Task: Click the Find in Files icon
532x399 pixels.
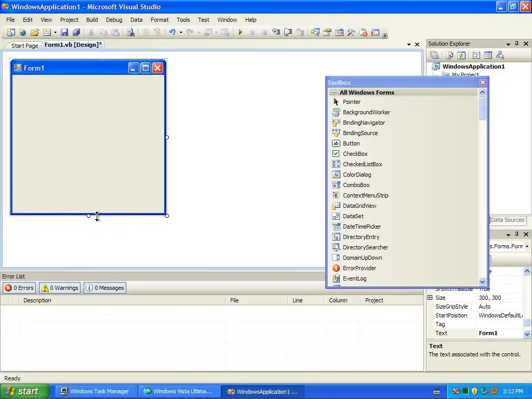Action: tap(130, 32)
